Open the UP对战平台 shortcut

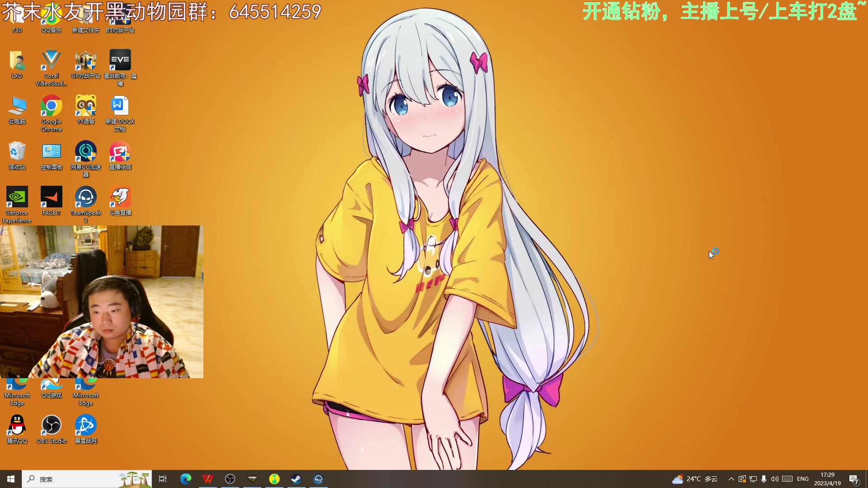(85, 64)
